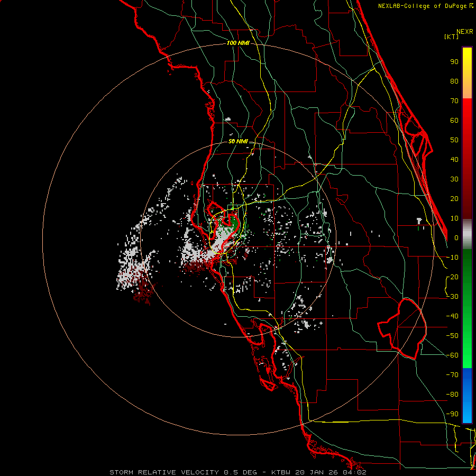Click the -60 value on the velocity scale

point(452,355)
